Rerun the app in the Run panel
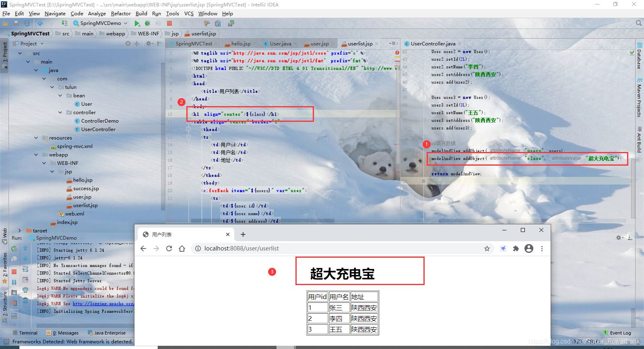Viewport: 644px width, 349px height. pyautogui.click(x=14, y=249)
